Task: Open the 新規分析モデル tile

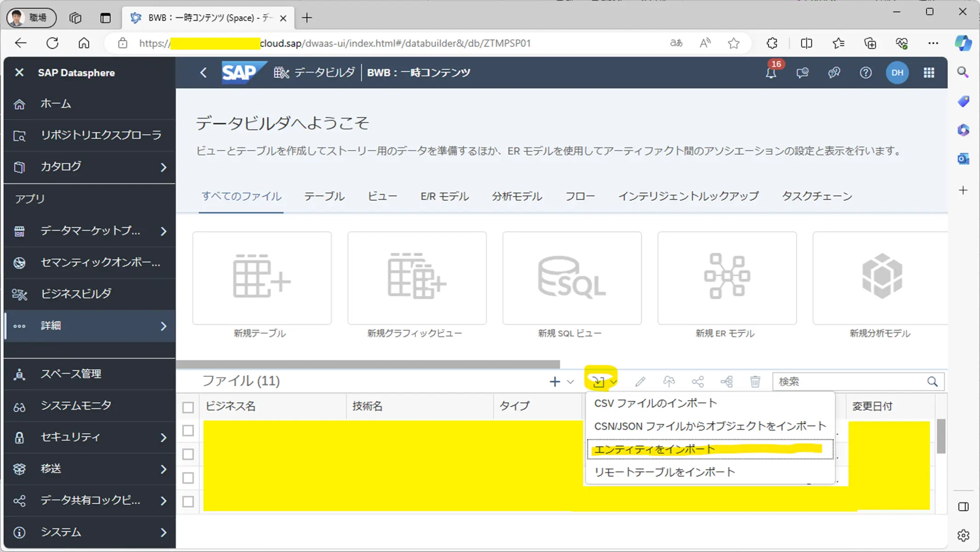Action: pos(880,278)
